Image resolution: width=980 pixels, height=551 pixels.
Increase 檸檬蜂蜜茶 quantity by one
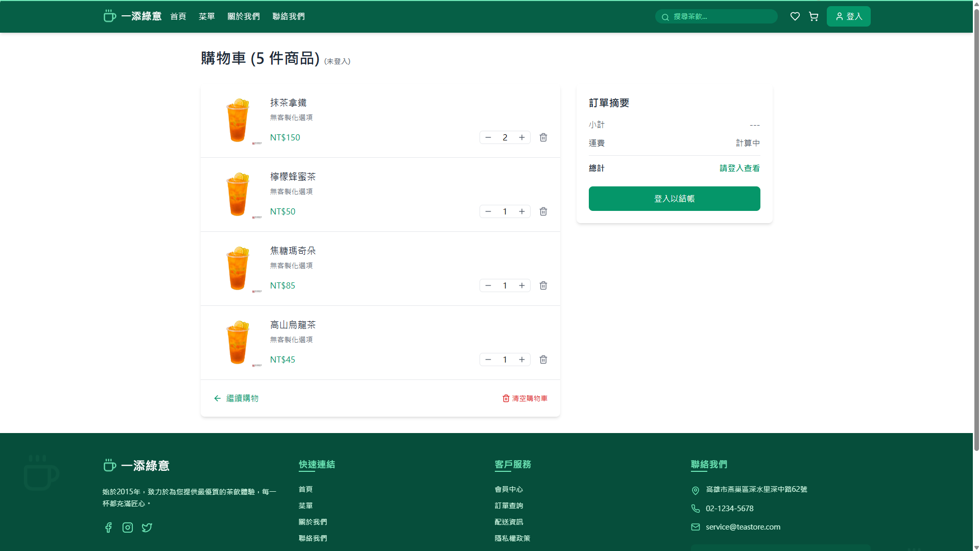pyautogui.click(x=522, y=211)
